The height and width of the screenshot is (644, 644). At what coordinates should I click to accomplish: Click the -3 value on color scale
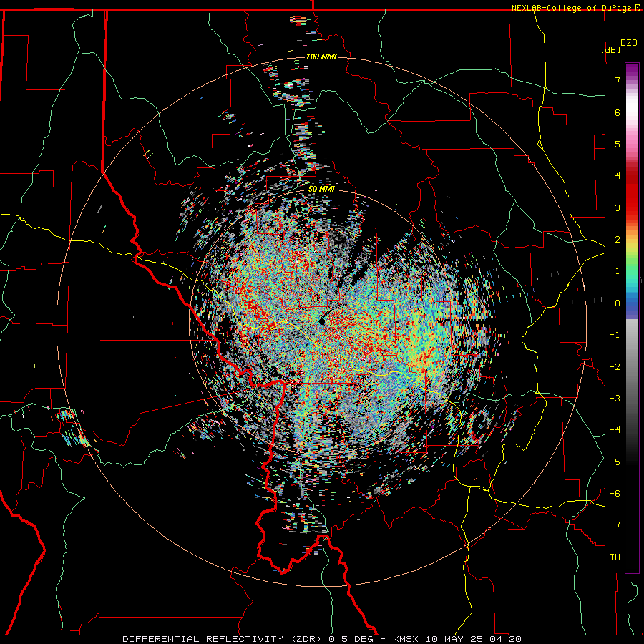615,399
